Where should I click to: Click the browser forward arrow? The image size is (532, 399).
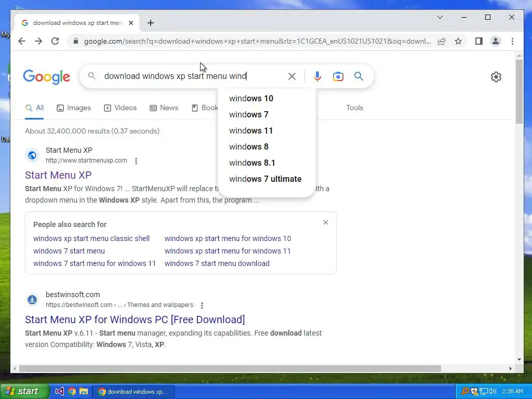[38, 42]
